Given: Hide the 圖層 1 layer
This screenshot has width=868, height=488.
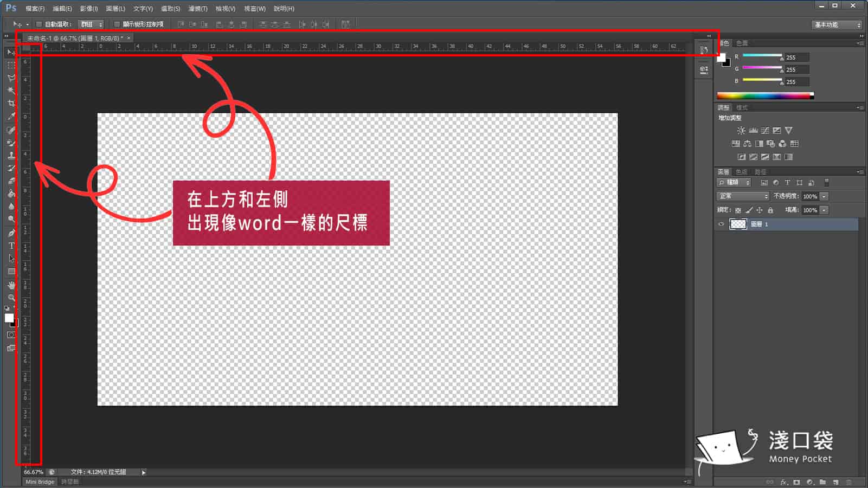Looking at the screenshot, I should coord(722,224).
